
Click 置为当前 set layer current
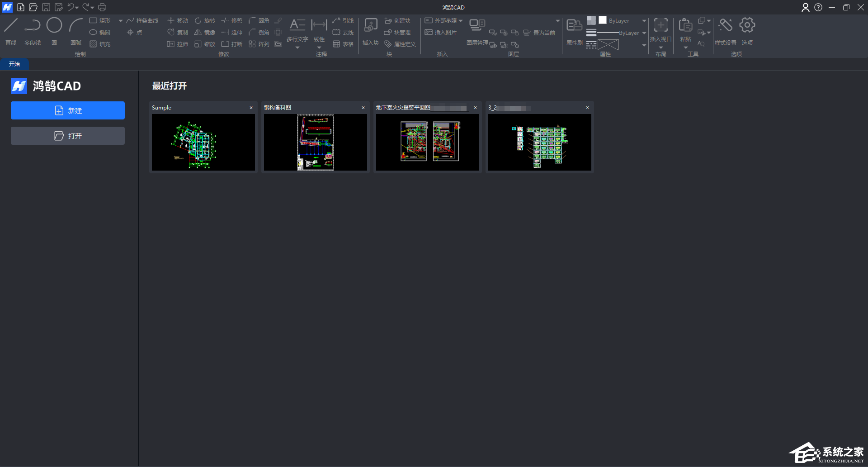[539, 33]
